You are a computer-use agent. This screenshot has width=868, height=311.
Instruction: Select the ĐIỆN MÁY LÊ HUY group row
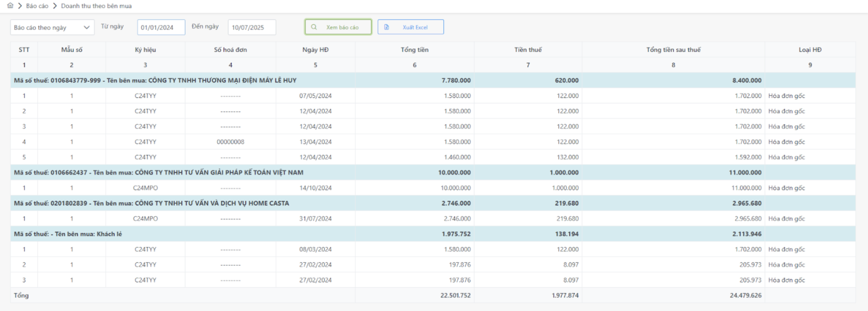[155, 80]
